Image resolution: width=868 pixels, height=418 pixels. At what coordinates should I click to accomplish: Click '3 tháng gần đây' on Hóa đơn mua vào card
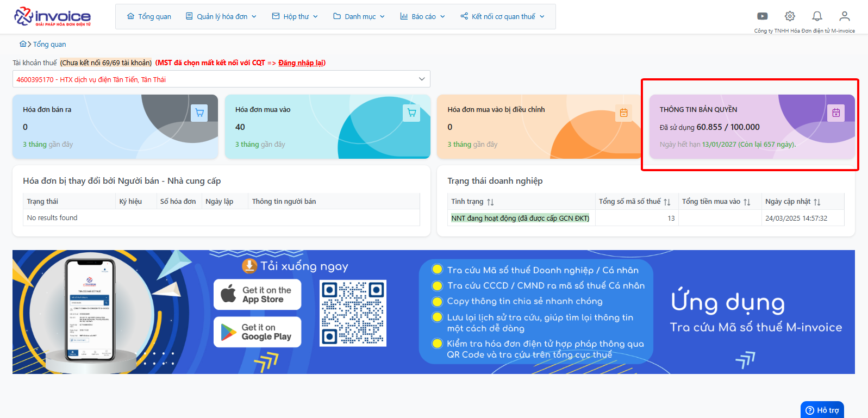coord(260,144)
